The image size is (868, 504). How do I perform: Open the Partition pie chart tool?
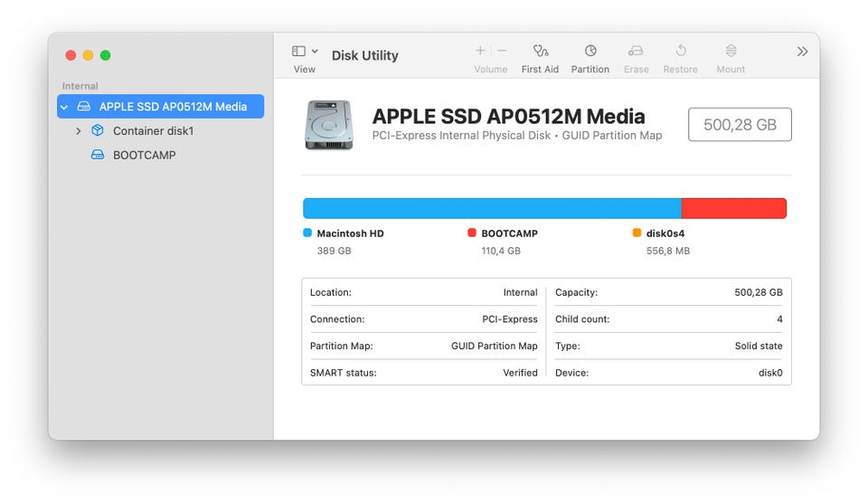590,51
